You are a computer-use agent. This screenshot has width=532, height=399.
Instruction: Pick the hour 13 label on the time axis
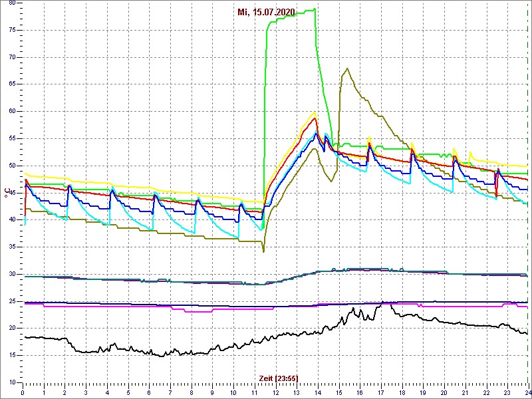(x=296, y=393)
